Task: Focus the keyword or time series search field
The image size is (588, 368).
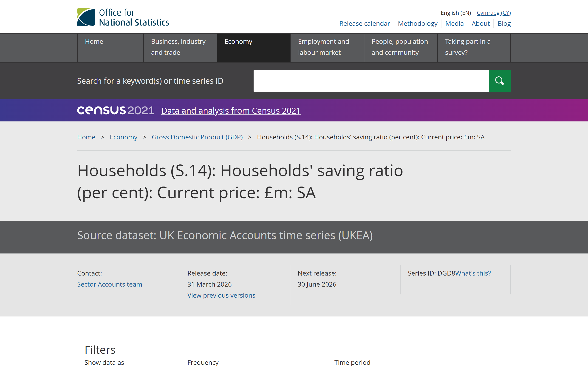Action: coord(371,81)
